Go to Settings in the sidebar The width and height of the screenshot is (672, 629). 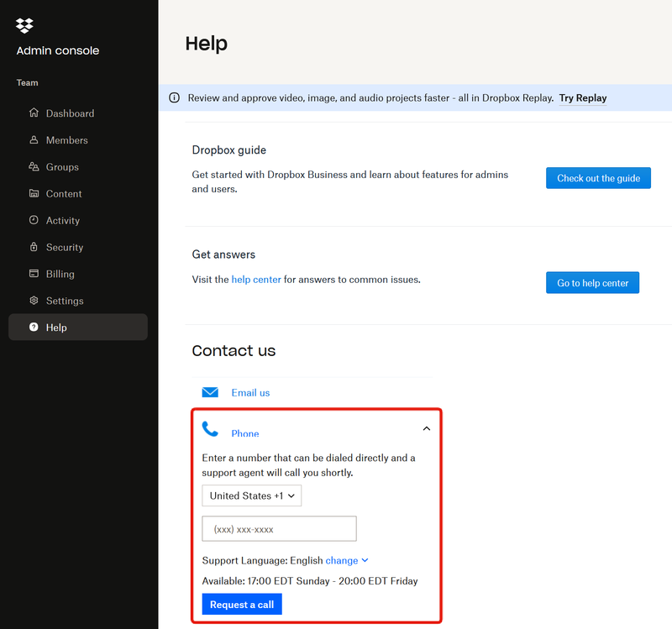click(65, 301)
